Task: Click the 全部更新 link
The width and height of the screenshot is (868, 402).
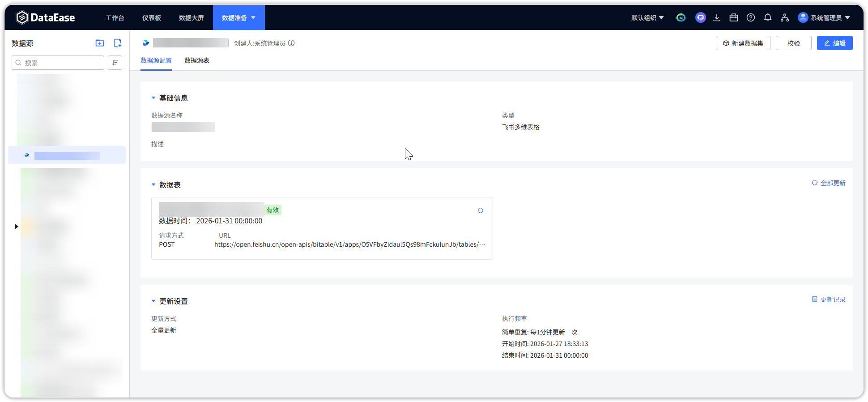Action: [829, 183]
